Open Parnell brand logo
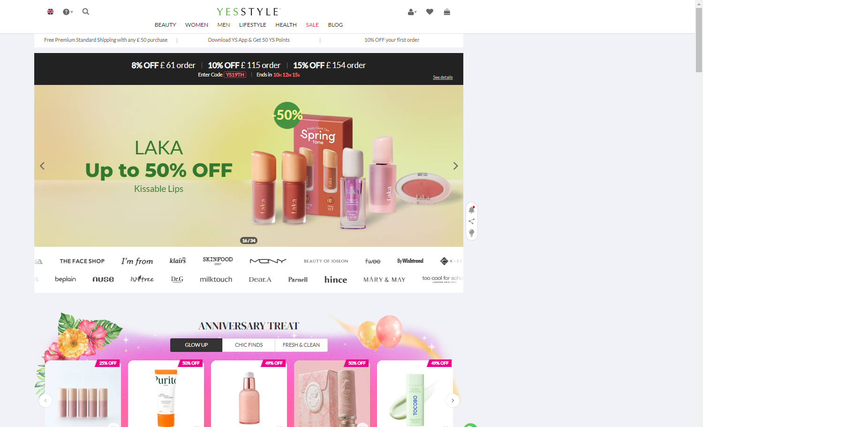The height and width of the screenshot is (427, 868). click(x=298, y=279)
